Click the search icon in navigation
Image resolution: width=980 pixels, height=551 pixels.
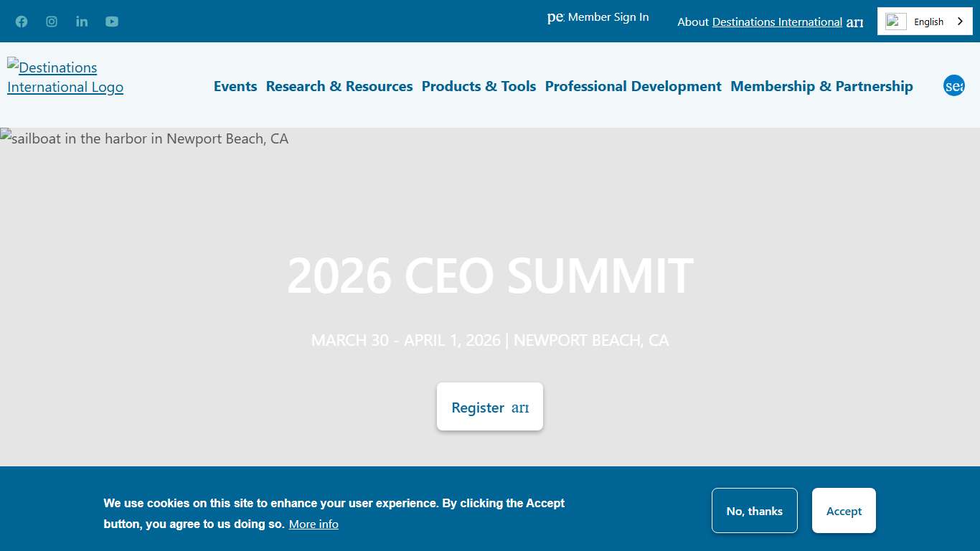point(953,86)
